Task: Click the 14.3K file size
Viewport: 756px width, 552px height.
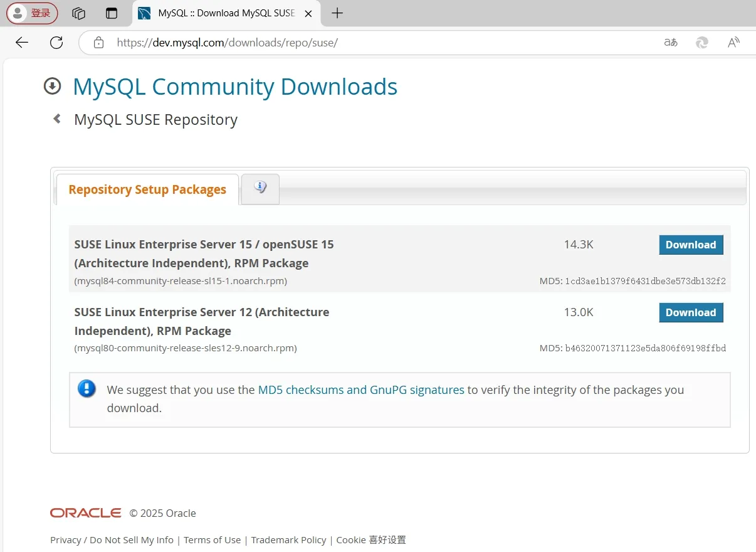Action: 579,245
